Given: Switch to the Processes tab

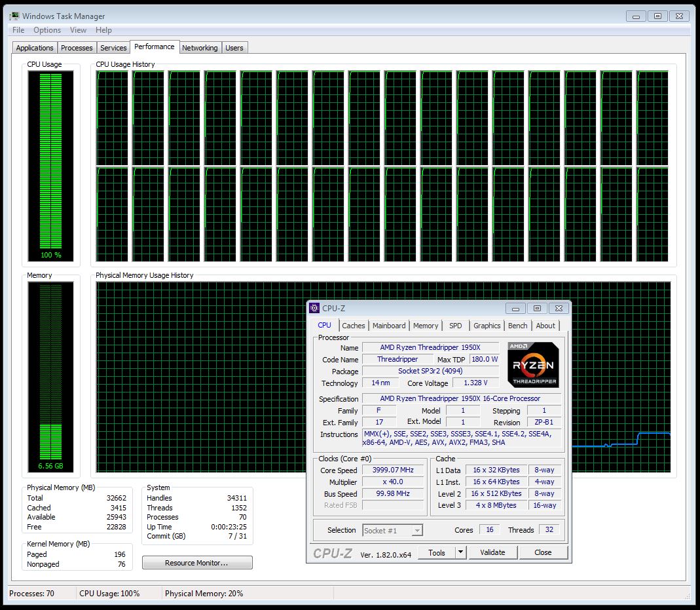Looking at the screenshot, I should pyautogui.click(x=77, y=48).
